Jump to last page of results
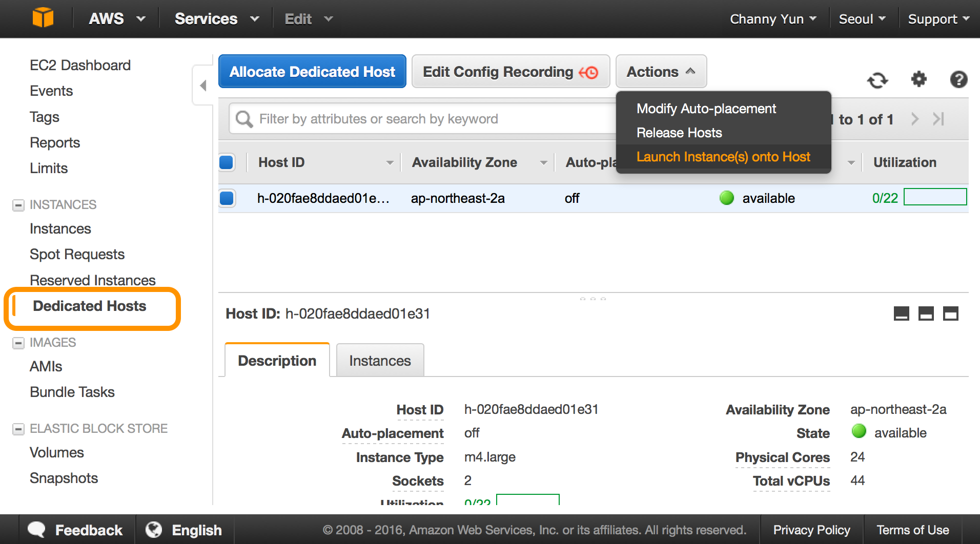980x544 pixels. [938, 119]
